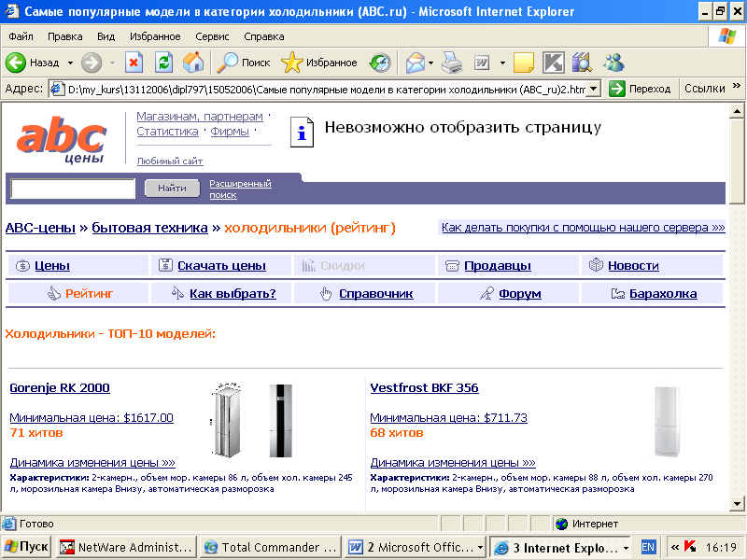Open the Статистика link
This screenshot has height=560, width=747.
167,132
